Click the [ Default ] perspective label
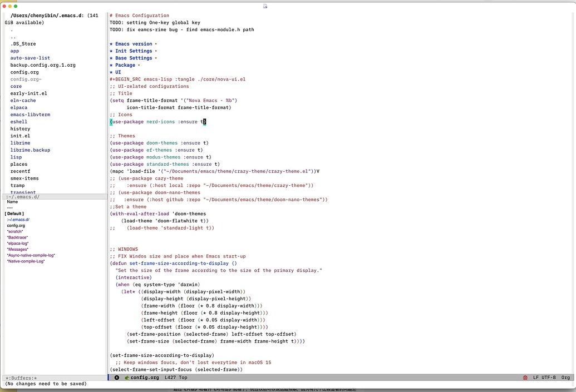The image size is (576, 392). (14, 213)
